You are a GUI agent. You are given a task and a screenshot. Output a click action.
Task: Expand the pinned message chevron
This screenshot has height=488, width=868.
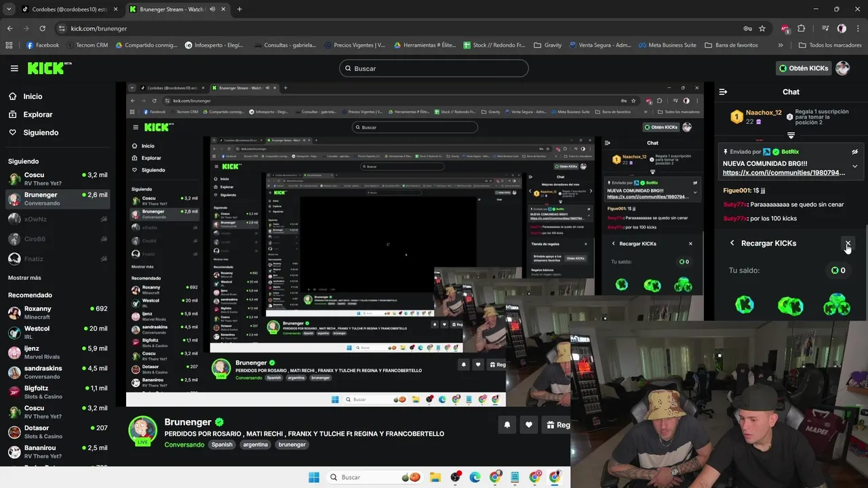(855, 167)
